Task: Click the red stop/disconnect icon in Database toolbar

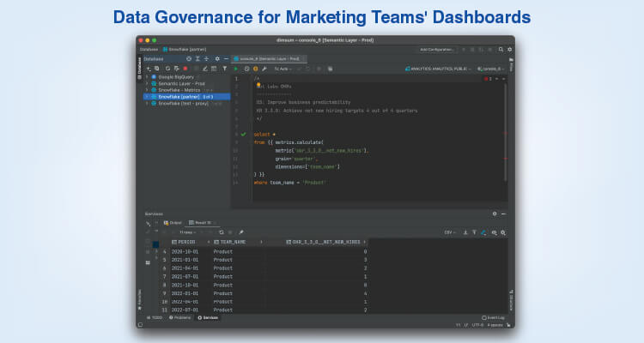Action: (185, 69)
